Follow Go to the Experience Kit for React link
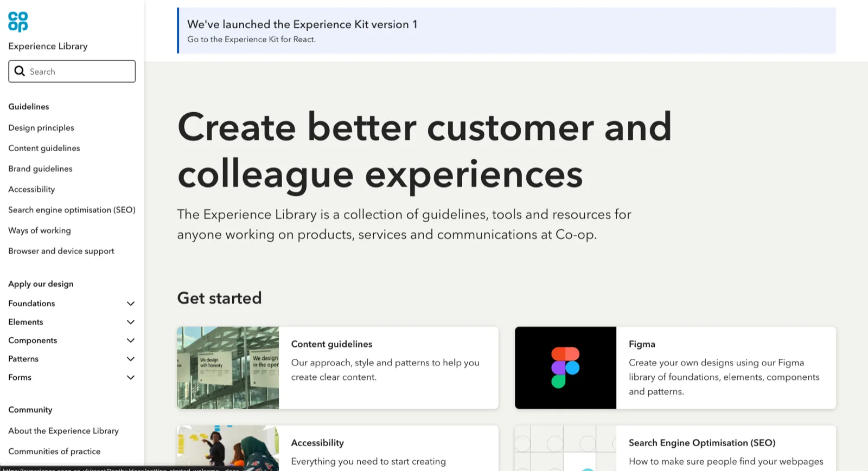The image size is (868, 471). point(251,40)
